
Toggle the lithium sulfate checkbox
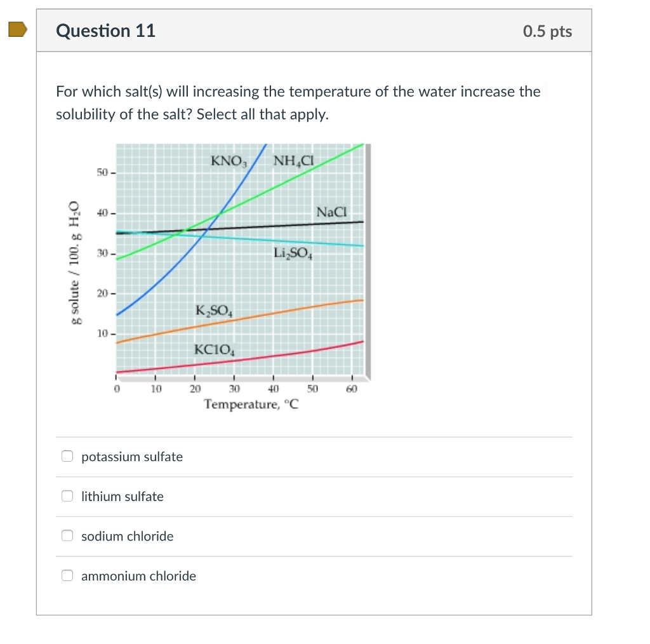(67, 495)
